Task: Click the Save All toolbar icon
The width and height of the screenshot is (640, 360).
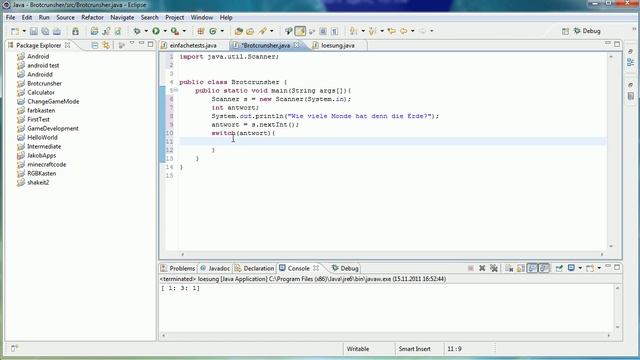Action: (45, 31)
